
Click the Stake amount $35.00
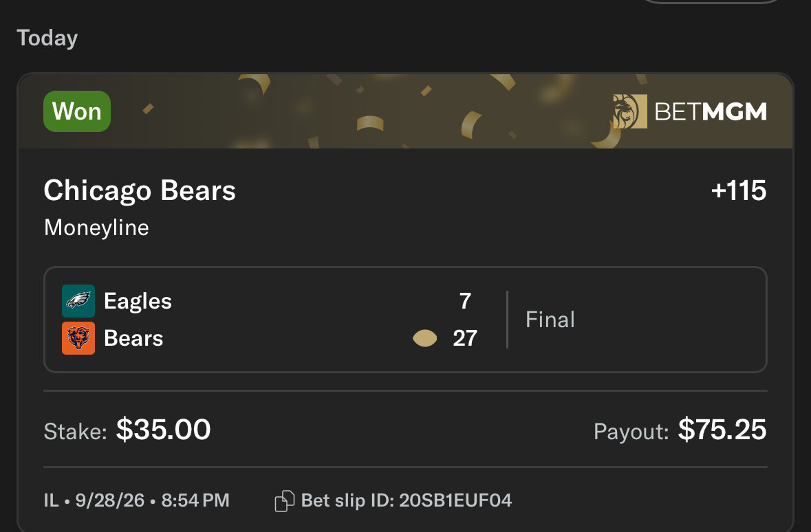pos(164,430)
